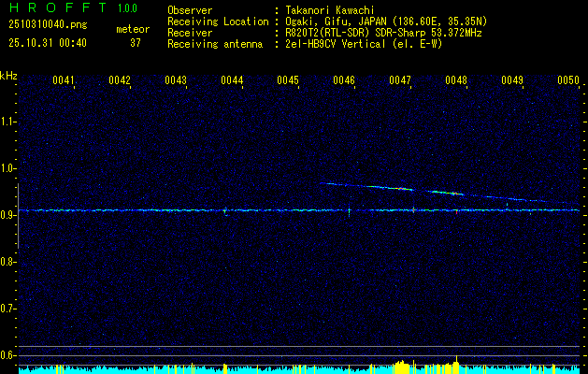Click the 0.6 kHz axis label
The image size is (588, 374).
[8, 355]
